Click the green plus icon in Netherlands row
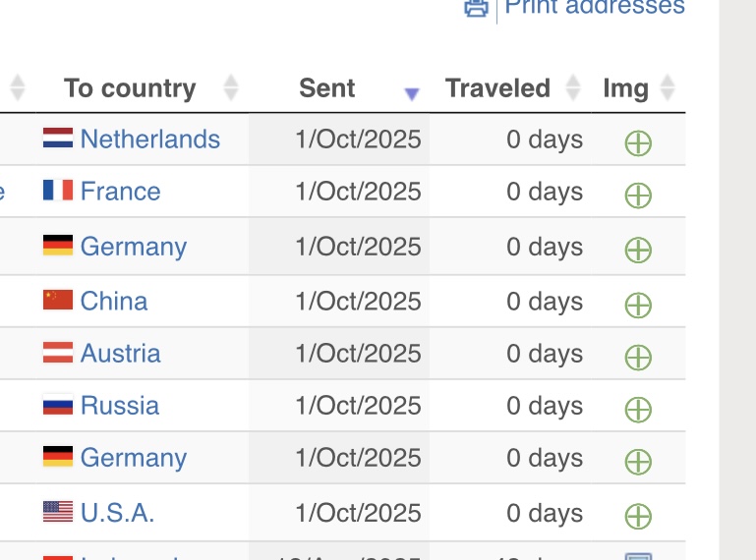 click(x=638, y=143)
